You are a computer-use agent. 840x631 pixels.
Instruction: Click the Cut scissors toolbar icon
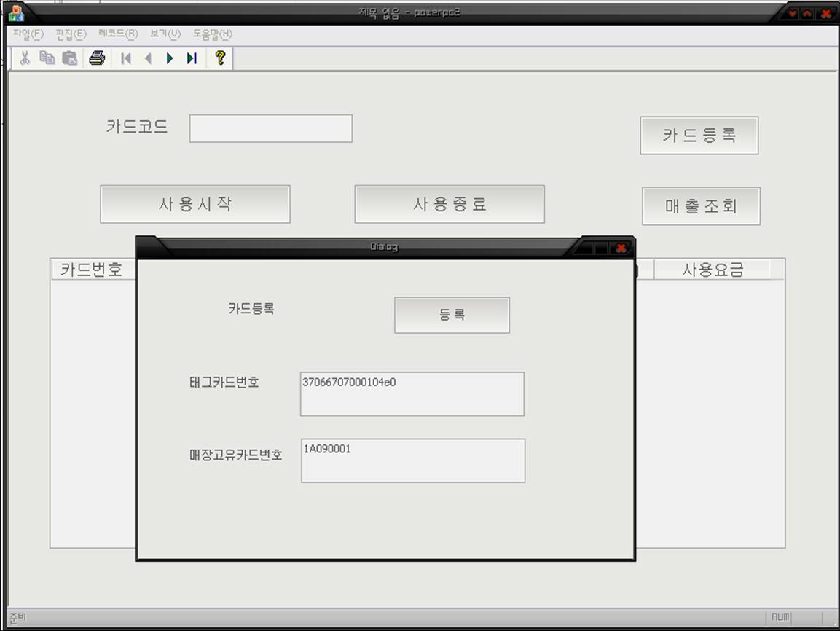[x=25, y=58]
